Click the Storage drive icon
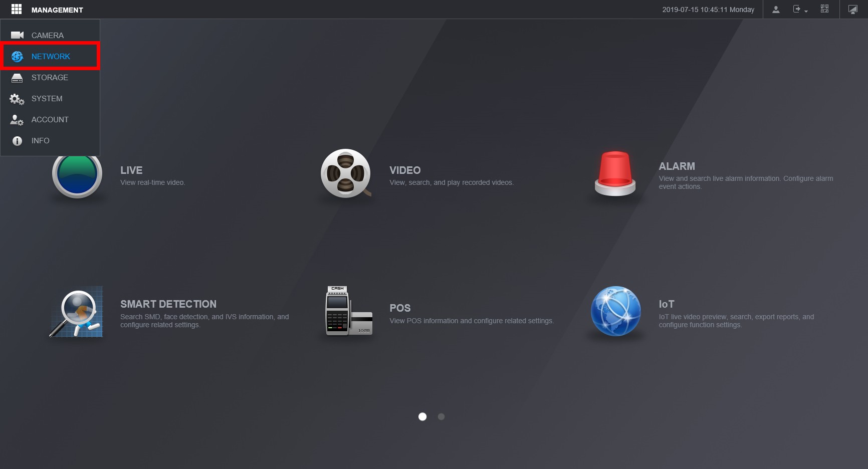868x469 pixels. (17, 78)
